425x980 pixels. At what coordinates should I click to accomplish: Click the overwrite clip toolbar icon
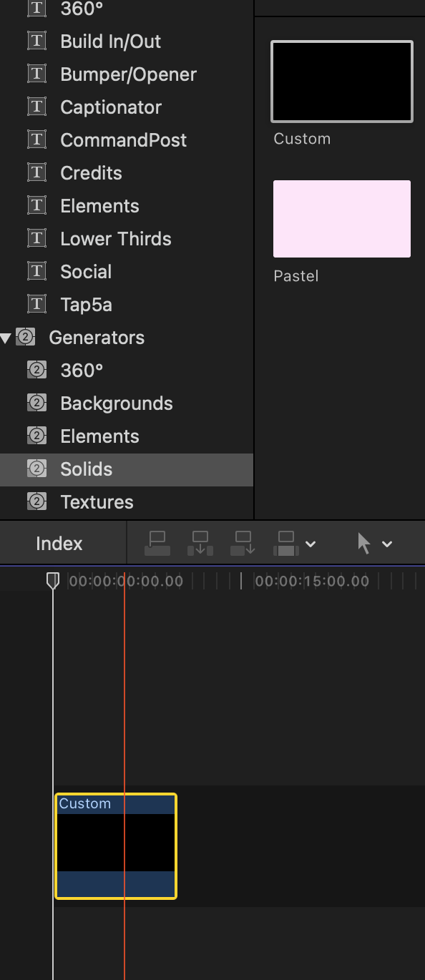(286, 544)
